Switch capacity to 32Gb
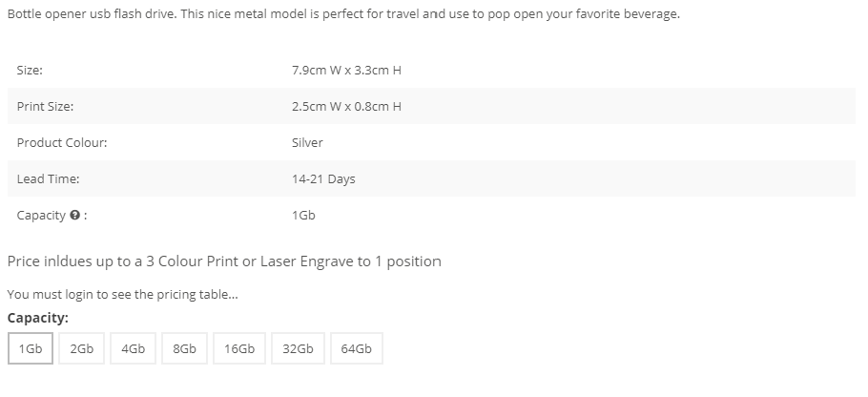 click(x=298, y=349)
